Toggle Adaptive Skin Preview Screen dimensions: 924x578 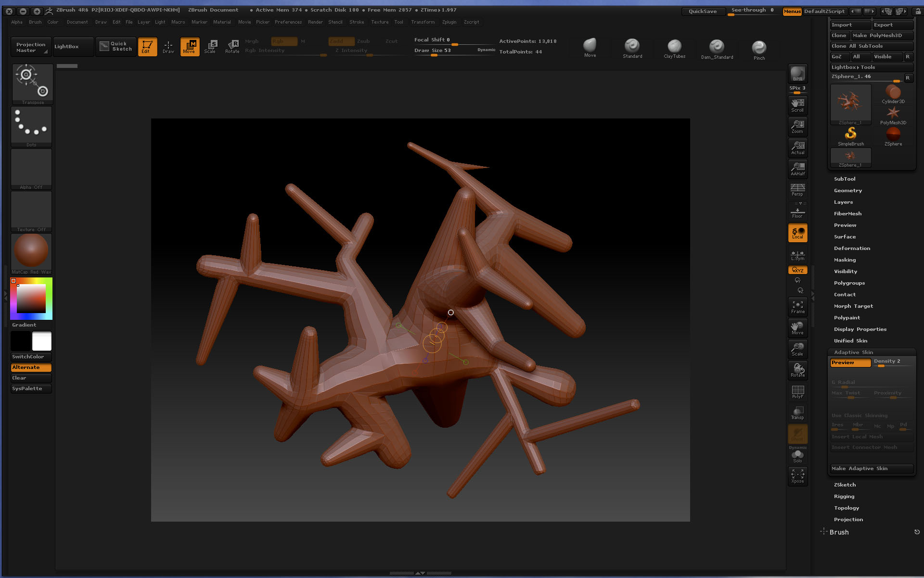point(850,363)
